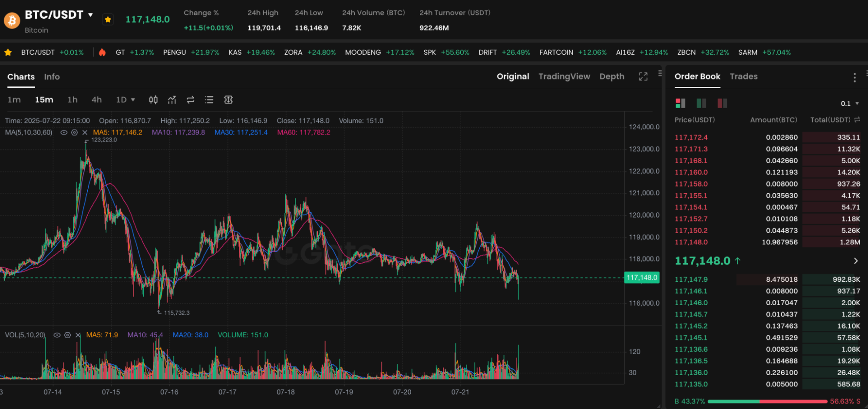Open MOODENG pair from ticker bar
Screen dimensions: 868x409
point(380,53)
